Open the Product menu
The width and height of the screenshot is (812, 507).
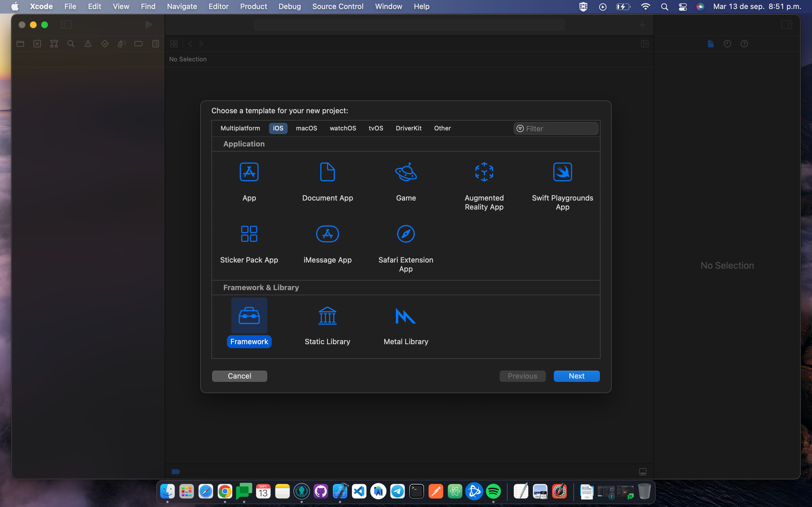pos(253,6)
